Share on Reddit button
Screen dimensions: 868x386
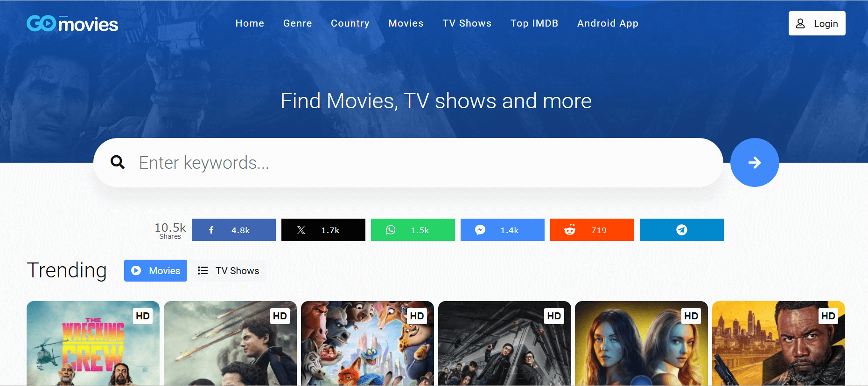click(x=592, y=230)
